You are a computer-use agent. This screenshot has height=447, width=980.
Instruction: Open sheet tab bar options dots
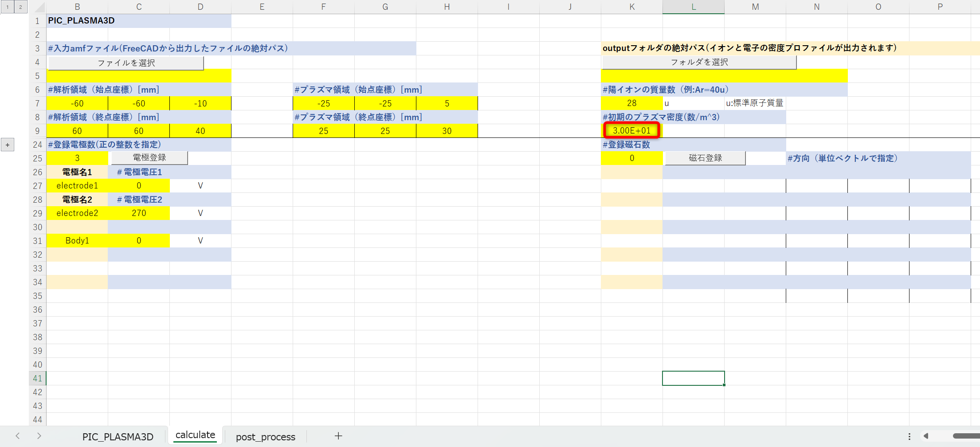909,436
